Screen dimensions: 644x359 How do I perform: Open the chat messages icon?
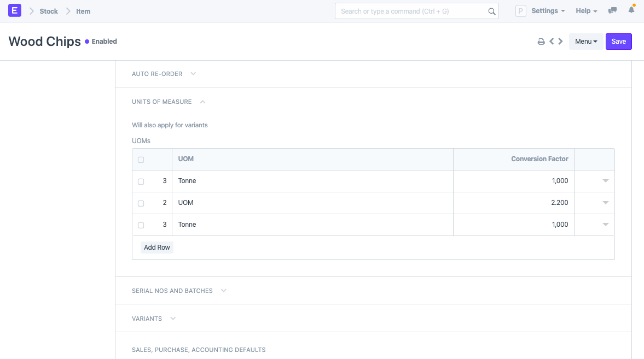(613, 11)
